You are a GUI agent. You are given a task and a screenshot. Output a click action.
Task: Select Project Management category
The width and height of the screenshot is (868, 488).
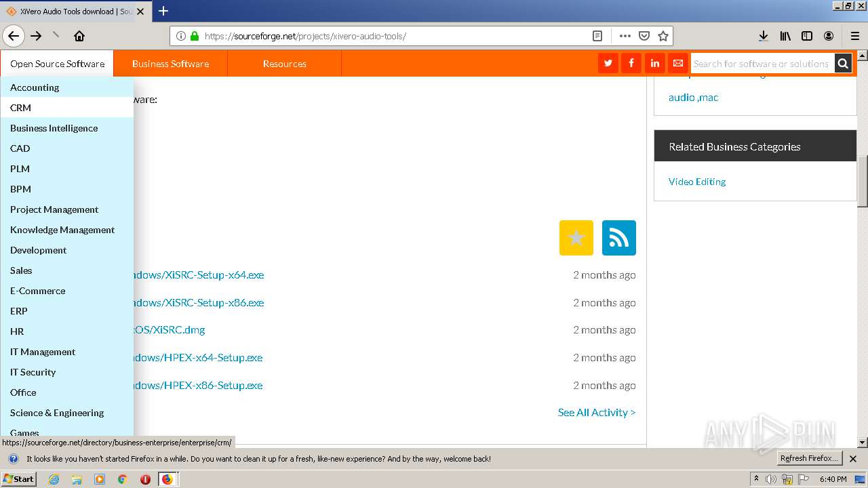point(67,209)
